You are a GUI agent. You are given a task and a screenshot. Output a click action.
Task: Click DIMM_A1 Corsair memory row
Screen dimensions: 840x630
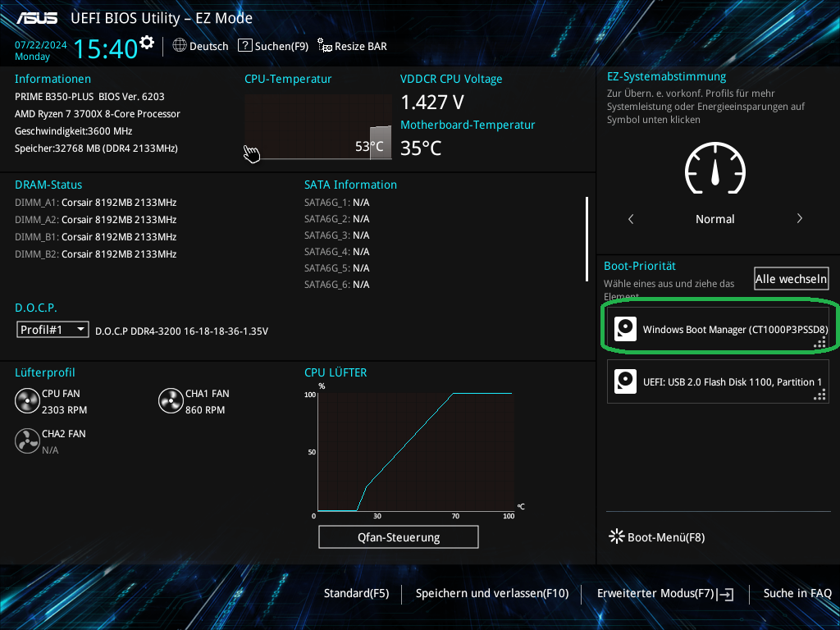[95, 203]
